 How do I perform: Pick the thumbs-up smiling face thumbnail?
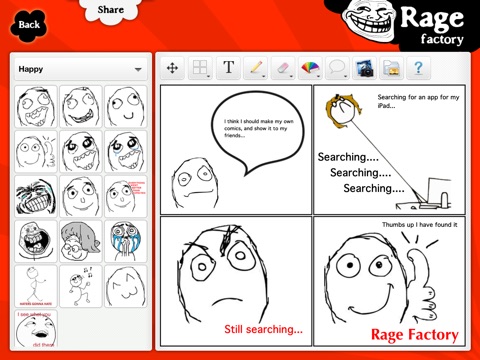click(36, 151)
